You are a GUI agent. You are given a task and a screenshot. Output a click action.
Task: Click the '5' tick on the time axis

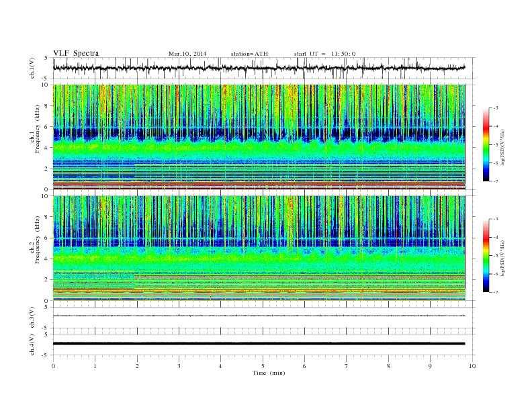tap(263, 366)
